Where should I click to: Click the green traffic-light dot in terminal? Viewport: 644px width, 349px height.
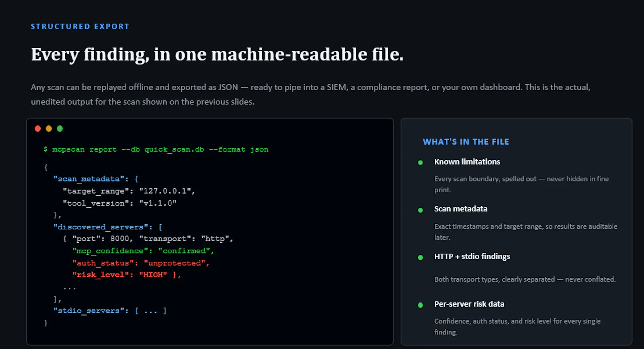tap(60, 129)
